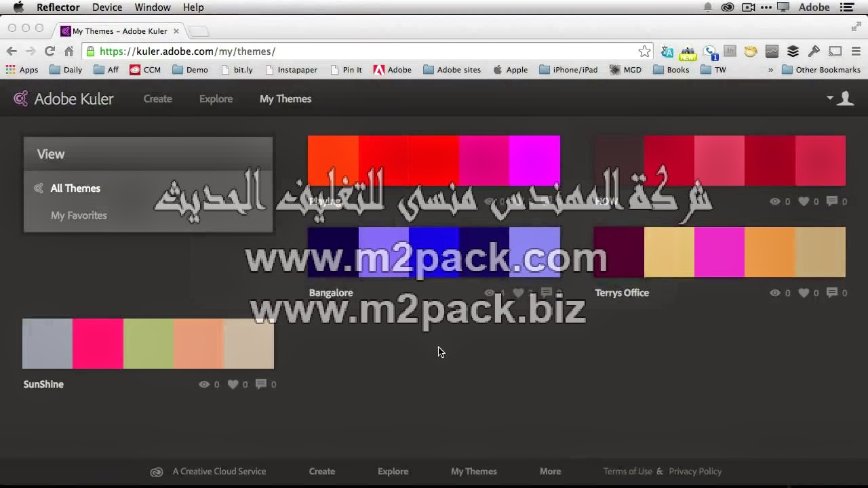868x488 pixels.
Task: Expand hidden bookmarks with the double chevron
Action: 770,70
